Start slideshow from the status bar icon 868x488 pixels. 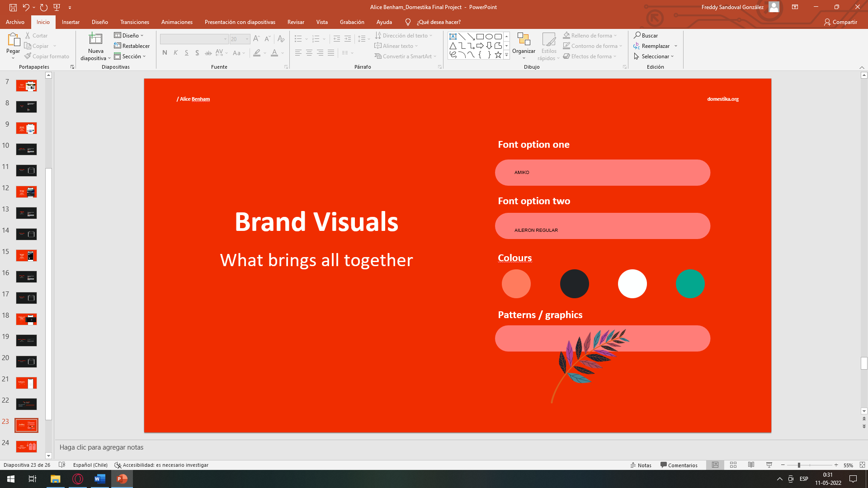click(769, 465)
